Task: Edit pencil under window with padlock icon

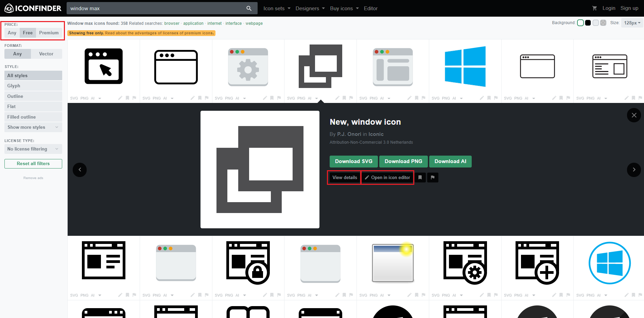Action: point(265,295)
